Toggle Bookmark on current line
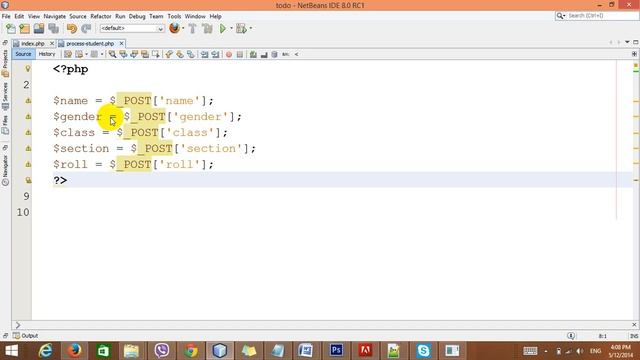The image size is (640, 360). [191, 54]
